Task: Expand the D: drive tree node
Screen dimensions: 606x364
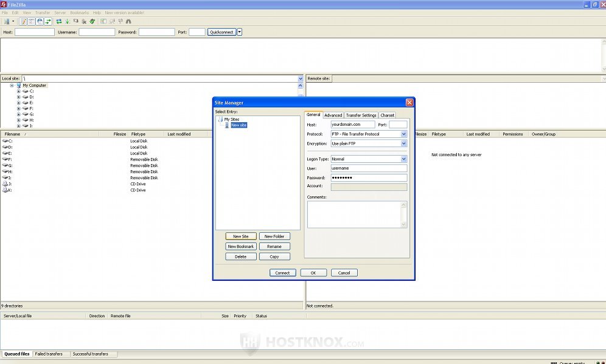Action: (18, 97)
